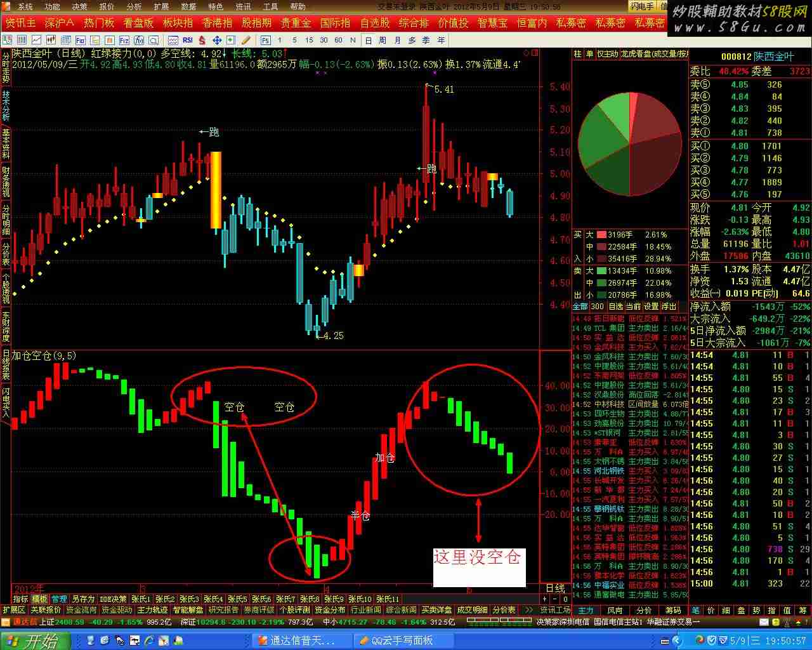812x650 pixels.
Task: Click the 资讯主 red banner button
Action: click(x=20, y=23)
